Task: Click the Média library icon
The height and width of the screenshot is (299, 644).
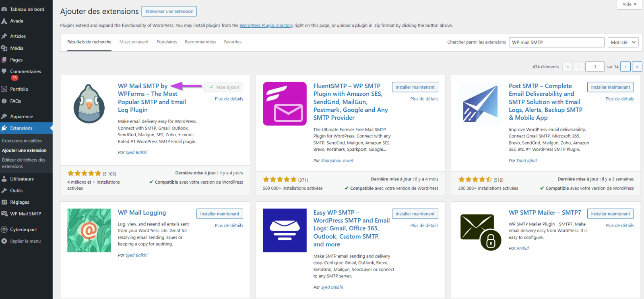Action: (4, 48)
